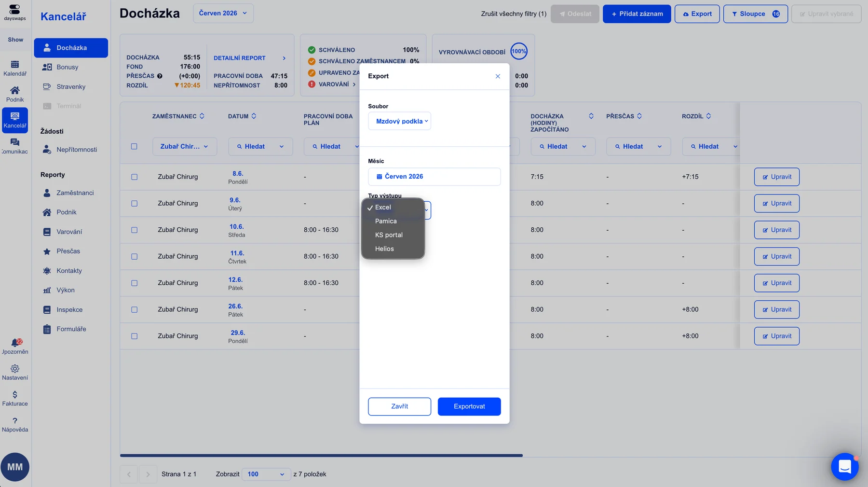868x487 pixels.
Task: Click Upravit for 8.6. row
Action: coord(777,177)
